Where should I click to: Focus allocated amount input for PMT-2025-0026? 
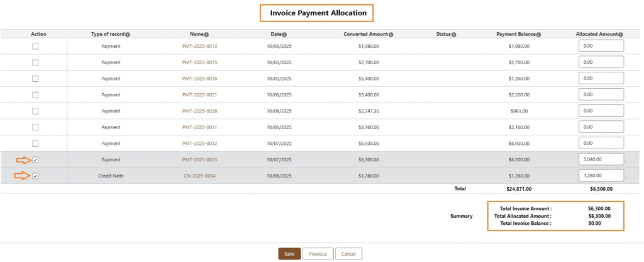(601, 111)
